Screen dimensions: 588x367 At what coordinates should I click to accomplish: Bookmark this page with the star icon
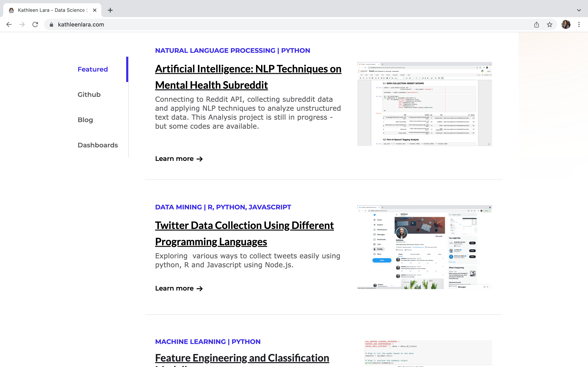(550, 24)
